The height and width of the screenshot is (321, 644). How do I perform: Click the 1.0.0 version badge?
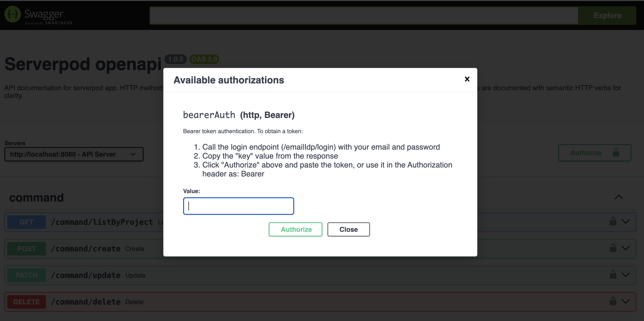176,59
